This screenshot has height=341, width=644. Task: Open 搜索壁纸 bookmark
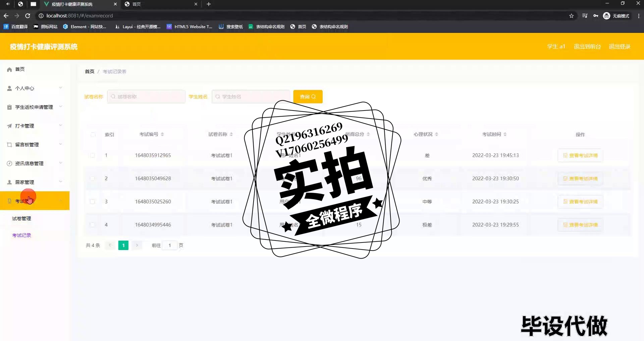(x=231, y=26)
